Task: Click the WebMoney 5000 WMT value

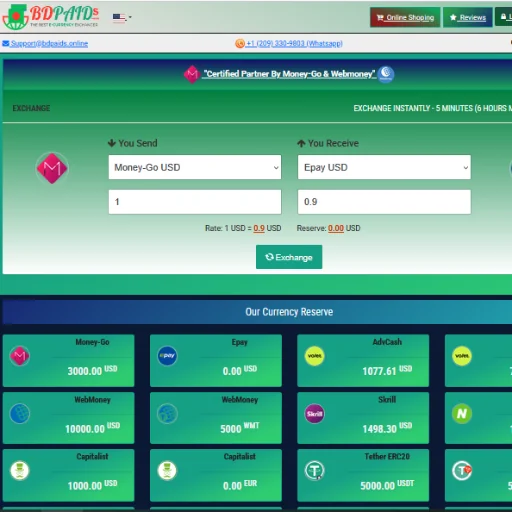Action: click(240, 428)
